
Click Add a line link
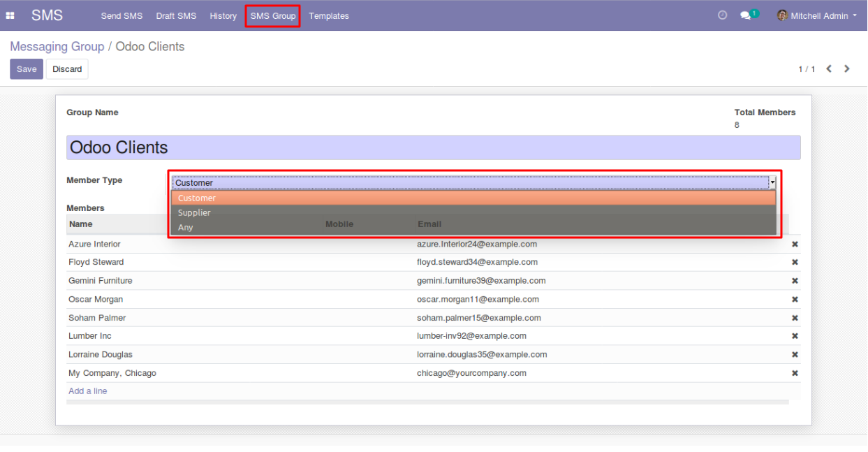coord(88,391)
